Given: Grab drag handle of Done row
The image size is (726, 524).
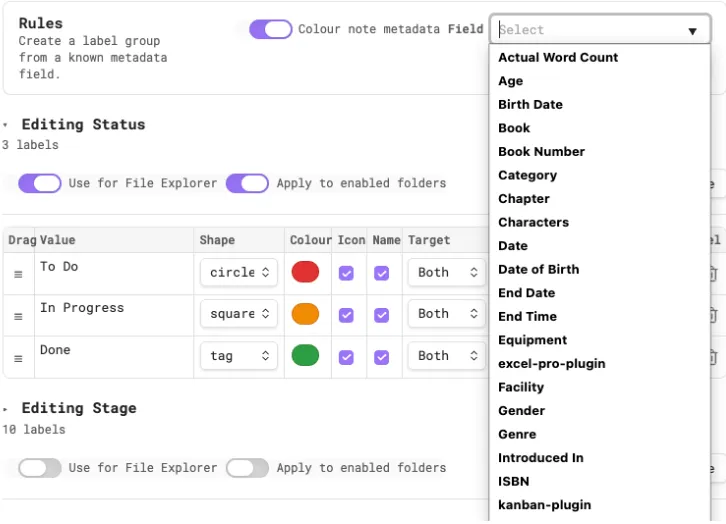Looking at the screenshot, I should [18, 359].
